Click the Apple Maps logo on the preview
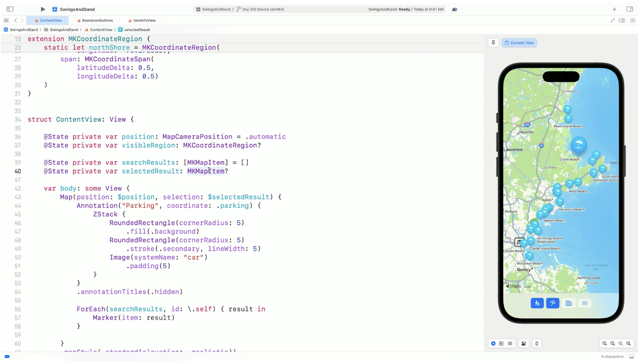The image size is (641, 364). [x=514, y=286]
